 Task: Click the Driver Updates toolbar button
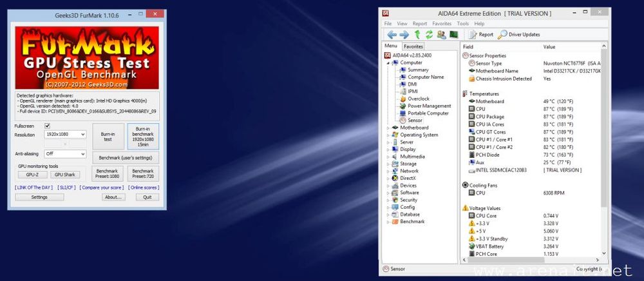(519, 34)
